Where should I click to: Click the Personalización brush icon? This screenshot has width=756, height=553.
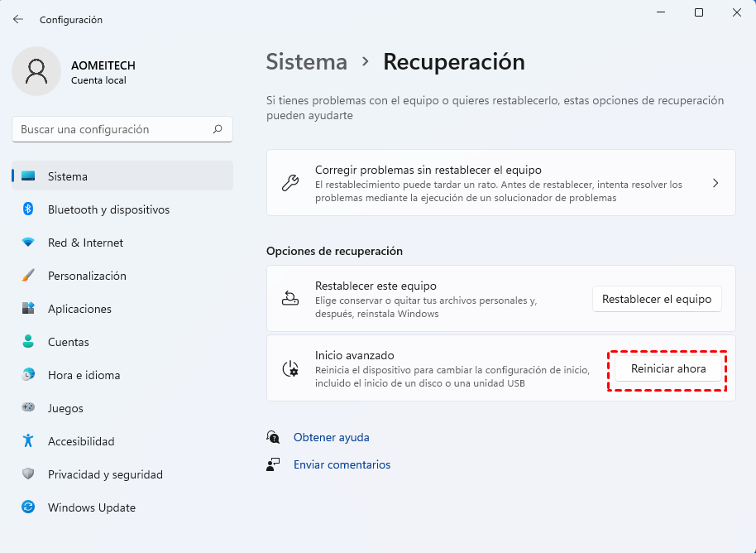pyautogui.click(x=27, y=276)
